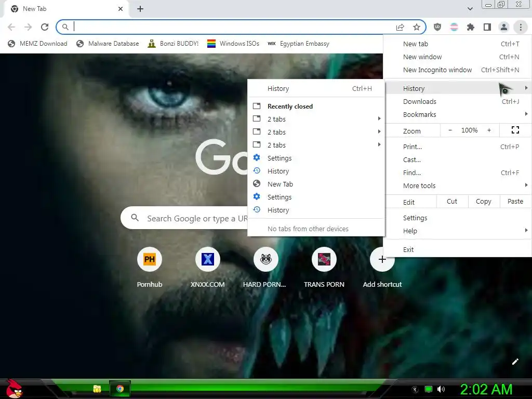
Task: Open the file explorer taskbar icon
Action: click(97, 389)
